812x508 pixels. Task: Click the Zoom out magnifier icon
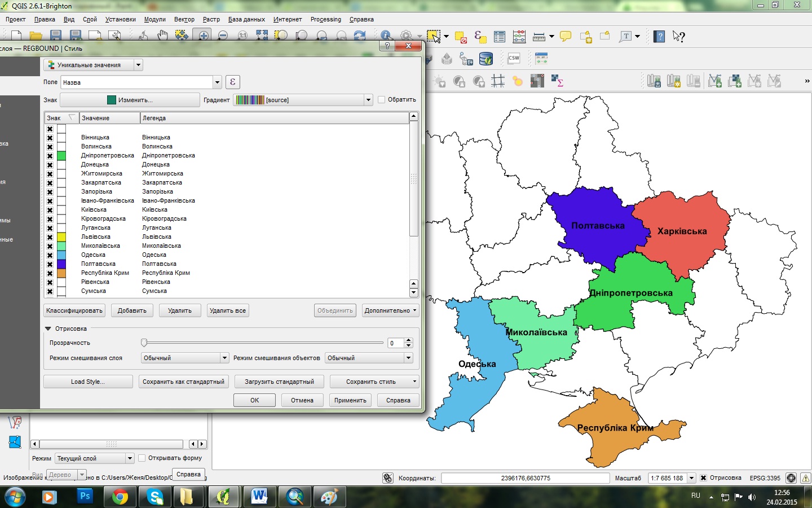[x=223, y=36]
